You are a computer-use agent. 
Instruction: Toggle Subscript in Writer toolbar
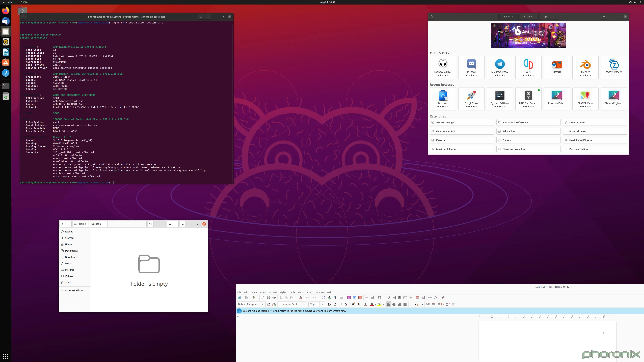359,304
